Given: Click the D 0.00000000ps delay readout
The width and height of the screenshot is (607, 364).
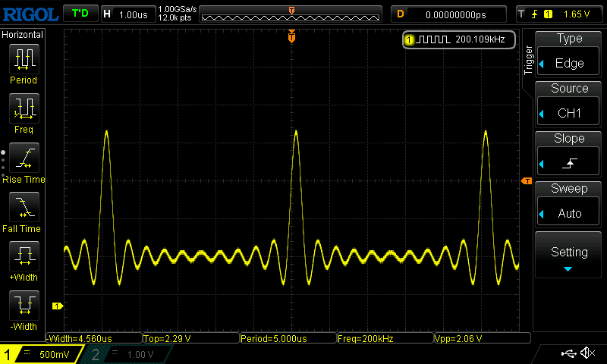Looking at the screenshot, I should (x=448, y=14).
